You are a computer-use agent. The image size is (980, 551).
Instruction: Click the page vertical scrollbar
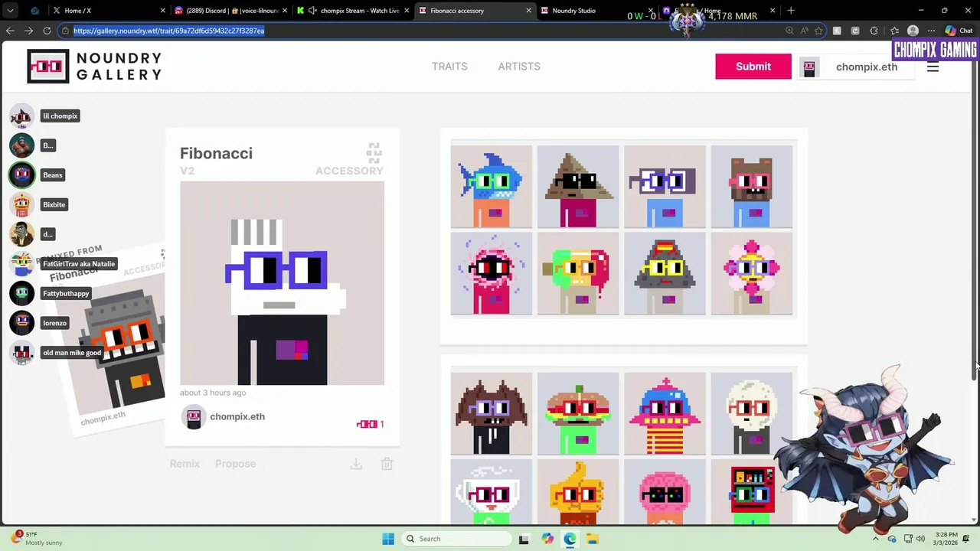coord(975,222)
